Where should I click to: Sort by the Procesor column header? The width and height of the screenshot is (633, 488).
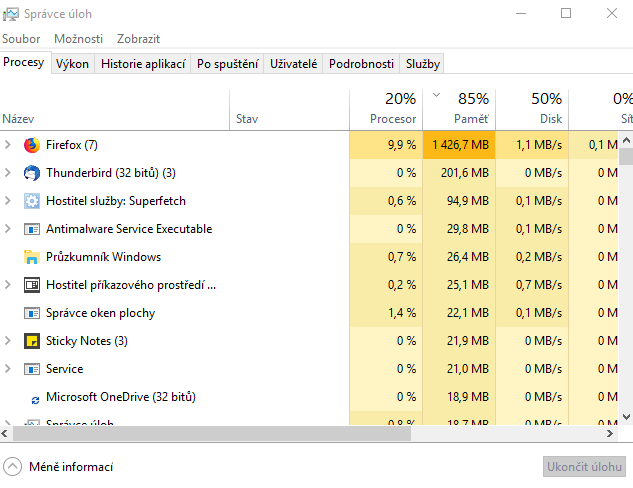tap(386, 109)
